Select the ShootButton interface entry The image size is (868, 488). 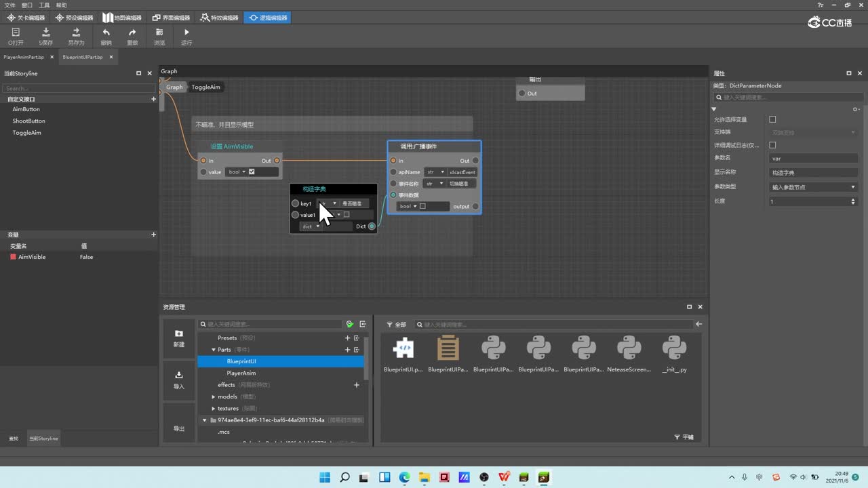coord(28,121)
